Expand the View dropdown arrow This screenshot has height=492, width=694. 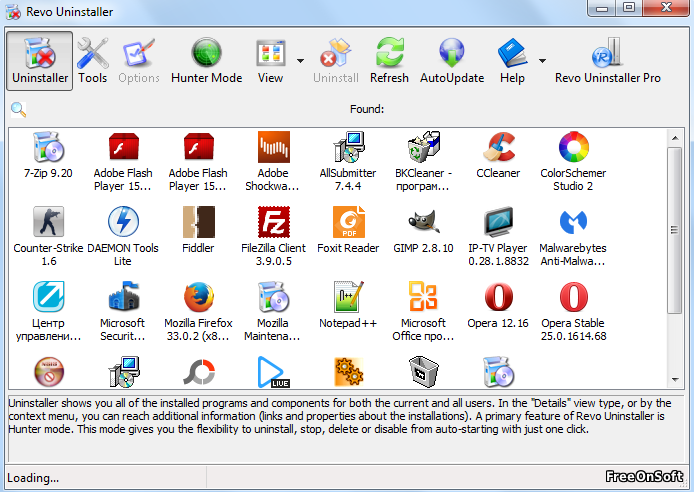tap(301, 61)
